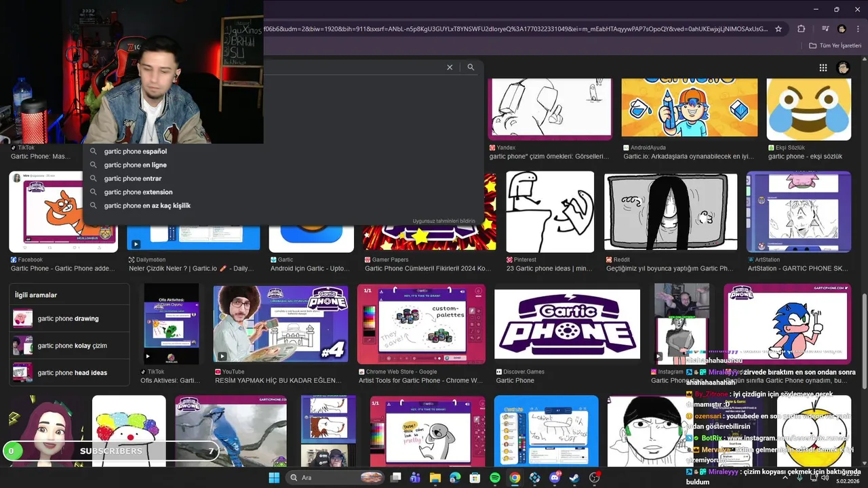This screenshot has height=488, width=868.
Task: Open Discord from the taskbar
Action: [x=555, y=478]
